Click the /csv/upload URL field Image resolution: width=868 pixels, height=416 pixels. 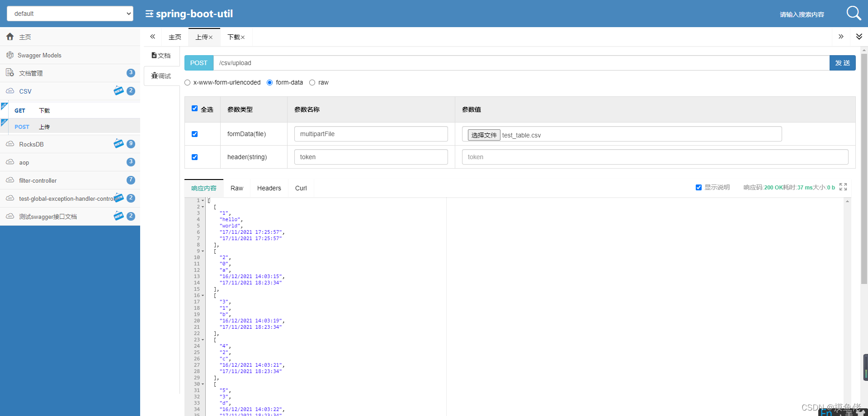521,63
